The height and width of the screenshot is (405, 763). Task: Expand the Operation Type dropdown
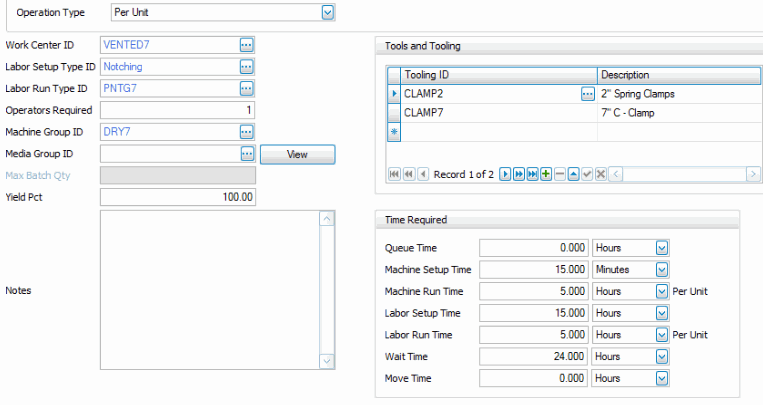pyautogui.click(x=327, y=13)
